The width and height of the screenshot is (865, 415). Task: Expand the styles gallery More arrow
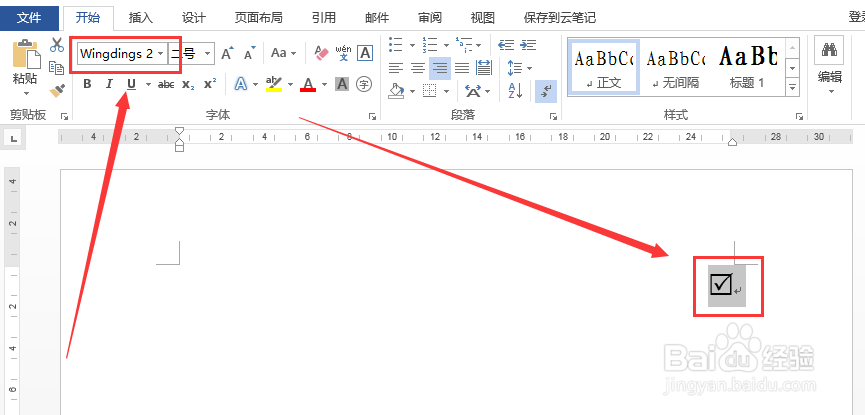point(793,87)
